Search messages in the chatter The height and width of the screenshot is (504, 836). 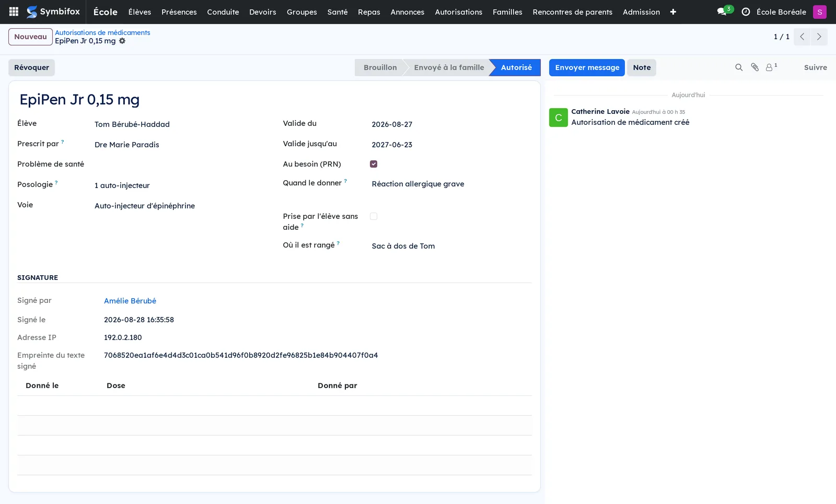tap(739, 67)
